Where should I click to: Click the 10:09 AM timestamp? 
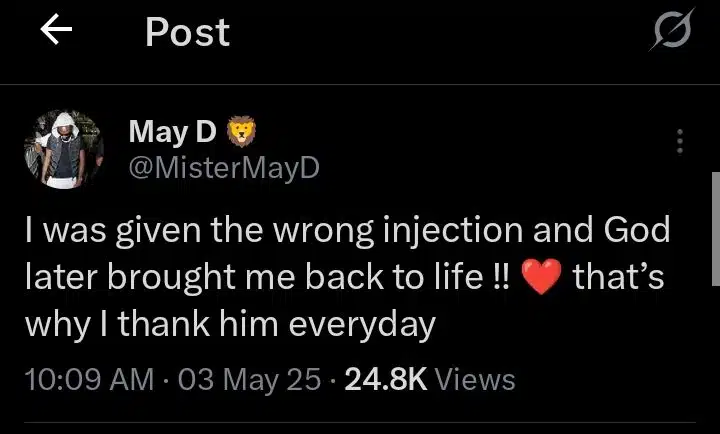tap(89, 379)
